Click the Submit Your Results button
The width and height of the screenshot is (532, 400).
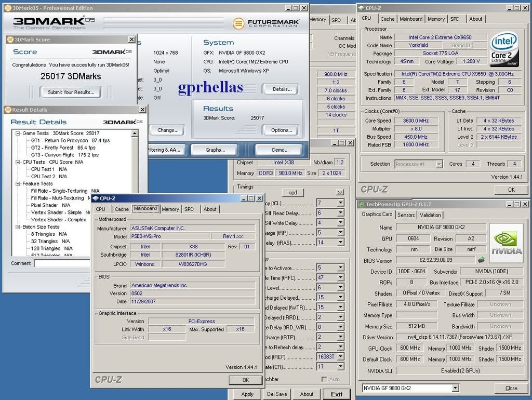coord(71,92)
